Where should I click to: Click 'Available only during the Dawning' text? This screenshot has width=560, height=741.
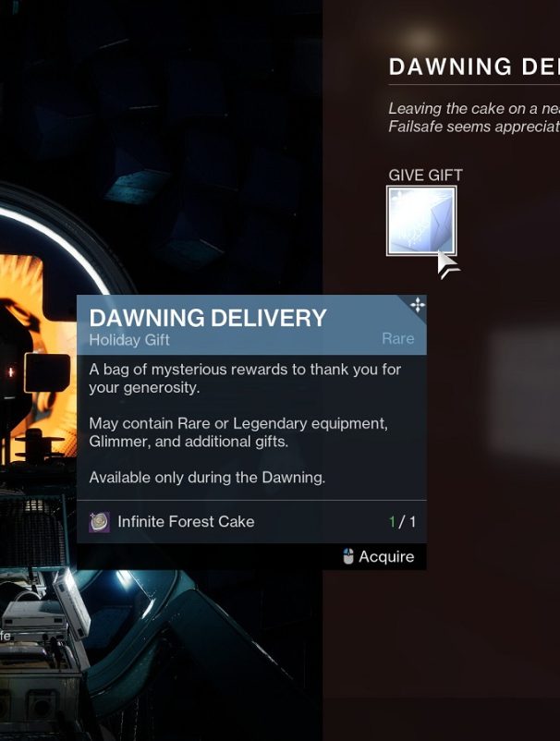tap(207, 478)
